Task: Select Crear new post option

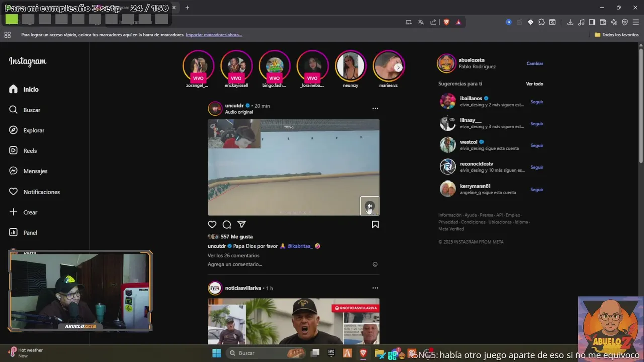Action: pyautogui.click(x=23, y=212)
